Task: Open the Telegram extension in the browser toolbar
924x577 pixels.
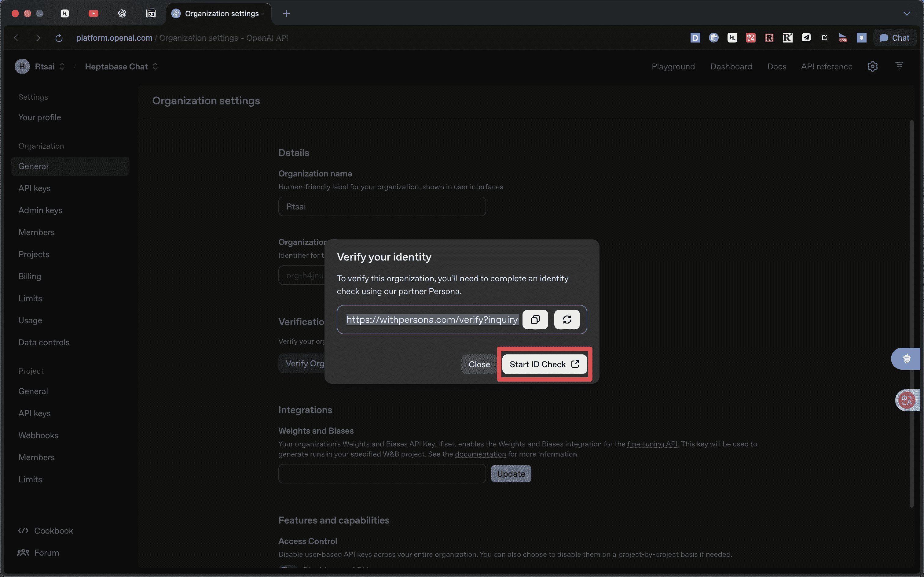Action: pos(806,37)
